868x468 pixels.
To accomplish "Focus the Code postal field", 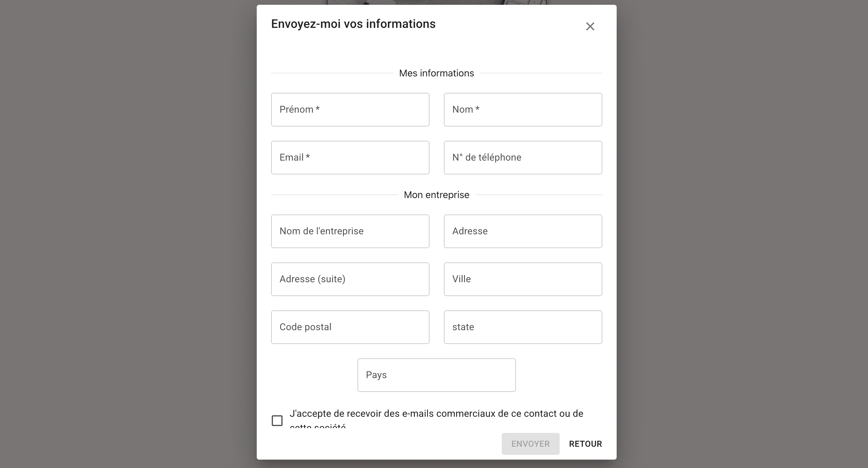I will tap(350, 327).
